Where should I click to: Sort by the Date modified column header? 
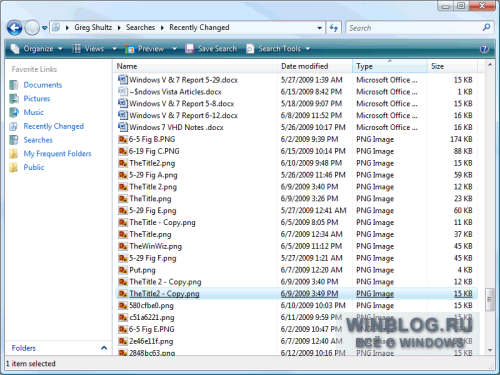coord(315,66)
